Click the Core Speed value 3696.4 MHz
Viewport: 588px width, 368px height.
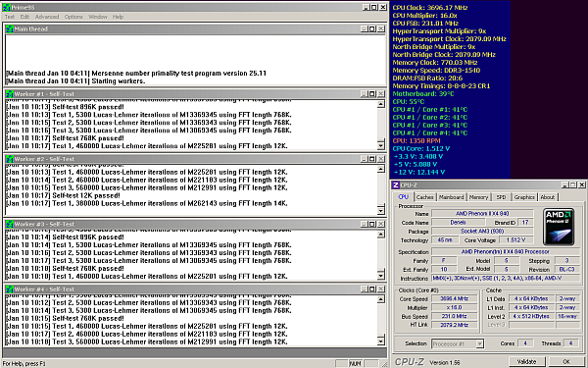click(x=454, y=298)
